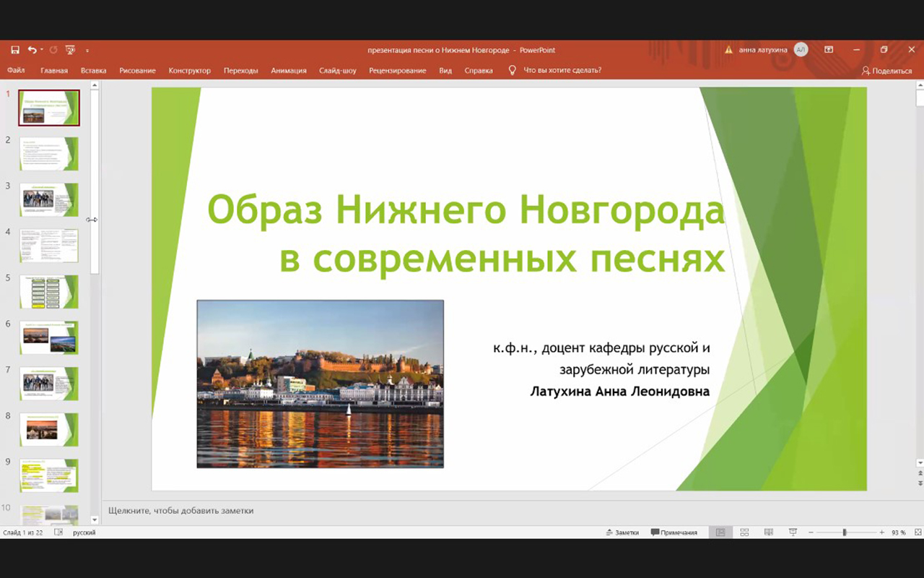The width and height of the screenshot is (924, 578).
Task: Go to previous slide via double-arrow button
Action: (x=920, y=473)
